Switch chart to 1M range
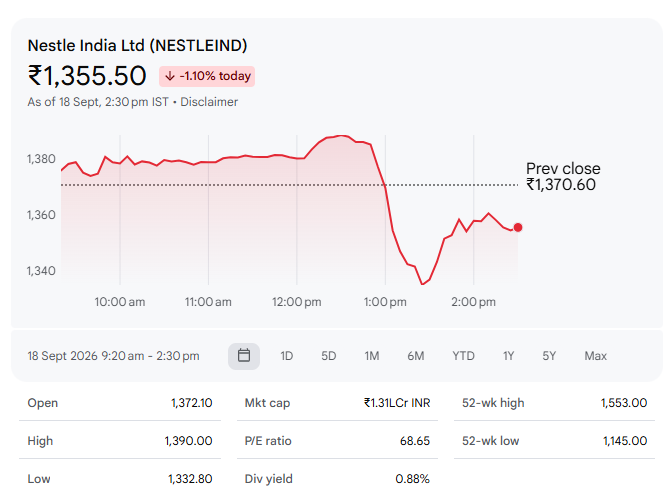Image resolution: width=667 pixels, height=497 pixels. click(x=372, y=356)
